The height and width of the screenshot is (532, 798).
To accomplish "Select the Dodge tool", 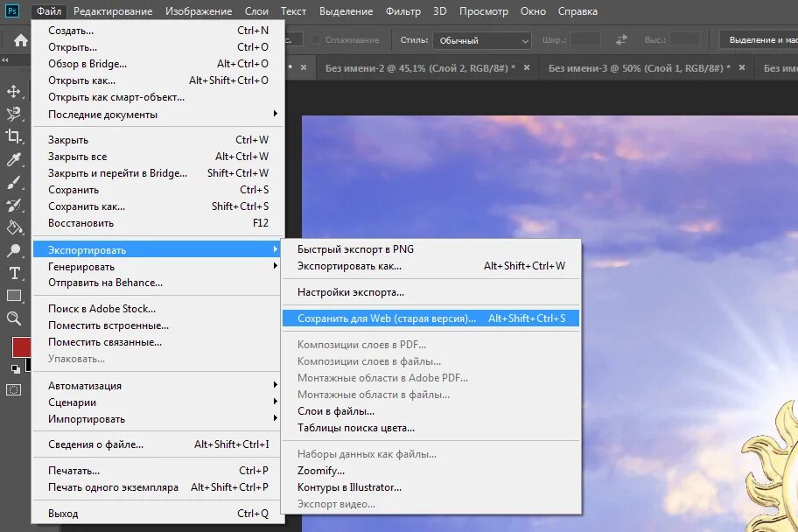I will pos(14,250).
